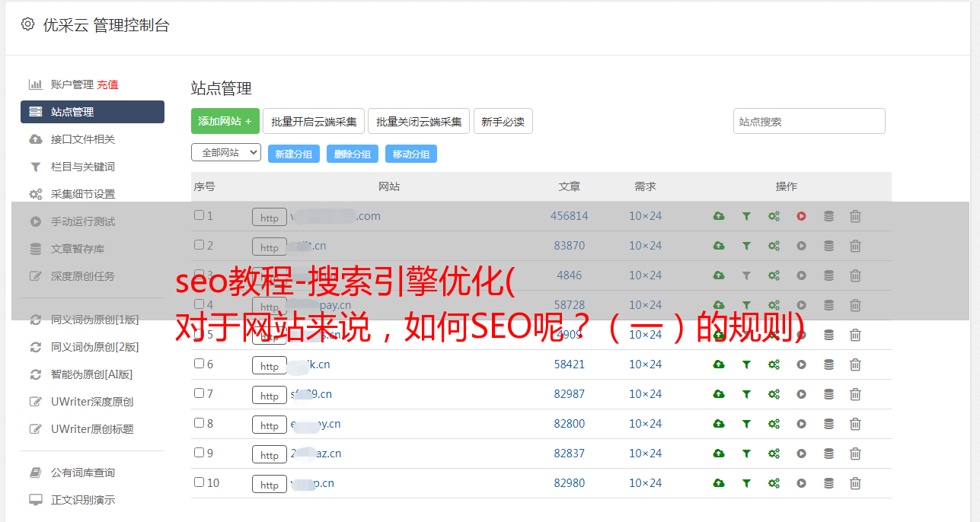Focus the 站点搜索 search field
This screenshot has width=980, height=522.
809,121
